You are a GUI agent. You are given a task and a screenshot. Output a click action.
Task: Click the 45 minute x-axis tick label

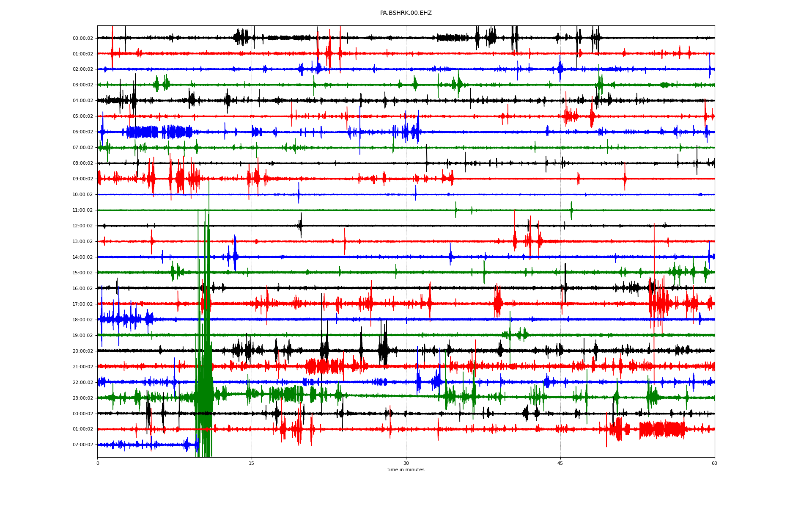tap(560, 463)
